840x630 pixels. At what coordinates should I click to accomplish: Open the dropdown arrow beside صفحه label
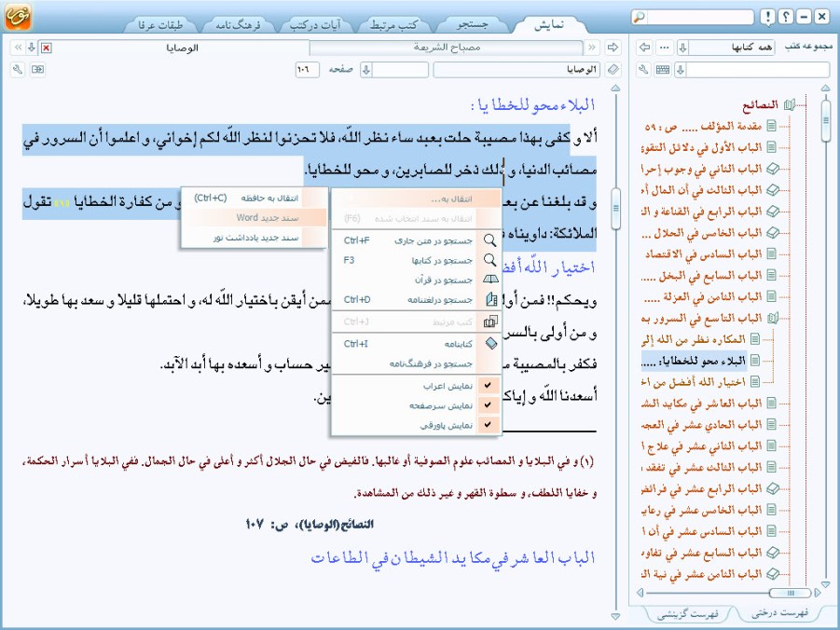point(365,69)
